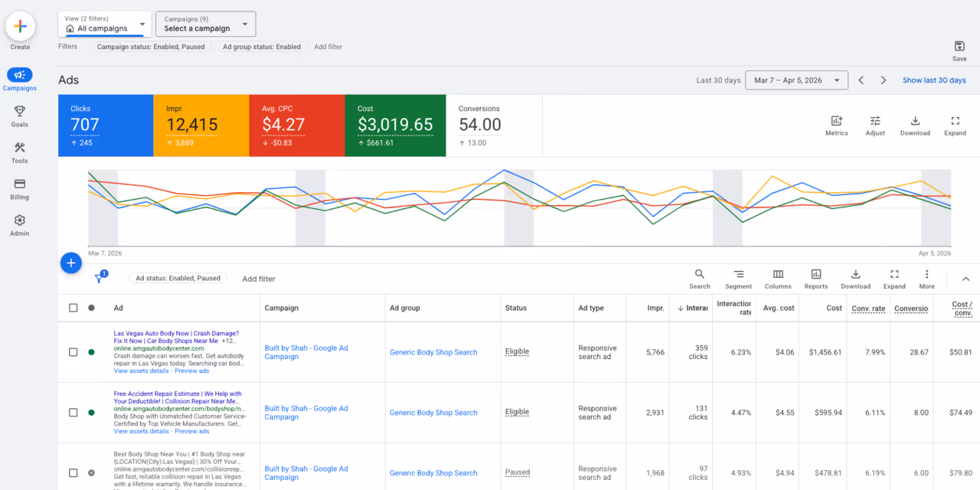Open the Campaigns megaphone section
Screen dimensions: 980x490
coord(20,80)
